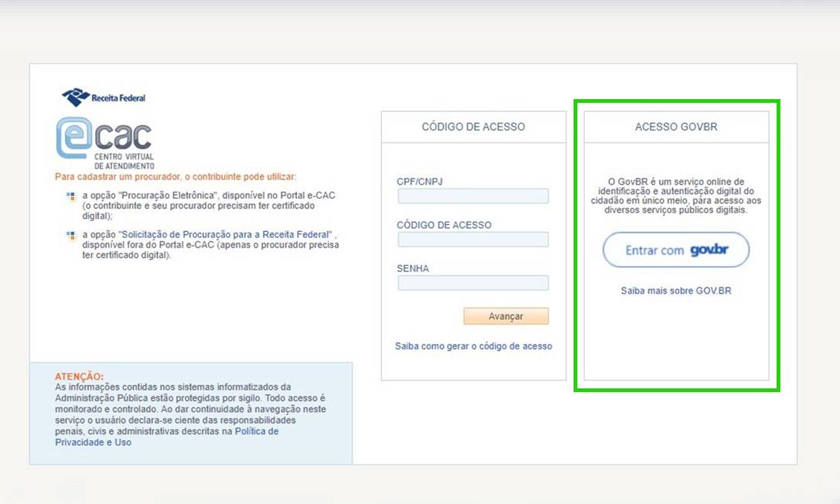Click the SENHA field label
The height and width of the screenshot is (504, 840).
click(x=412, y=268)
